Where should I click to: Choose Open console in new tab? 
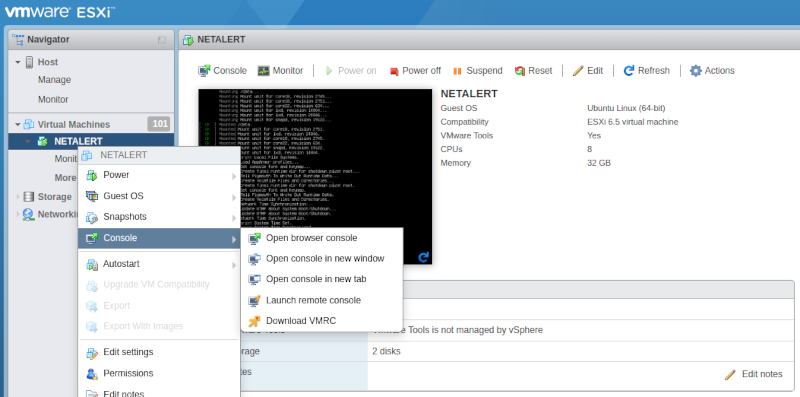point(322,279)
